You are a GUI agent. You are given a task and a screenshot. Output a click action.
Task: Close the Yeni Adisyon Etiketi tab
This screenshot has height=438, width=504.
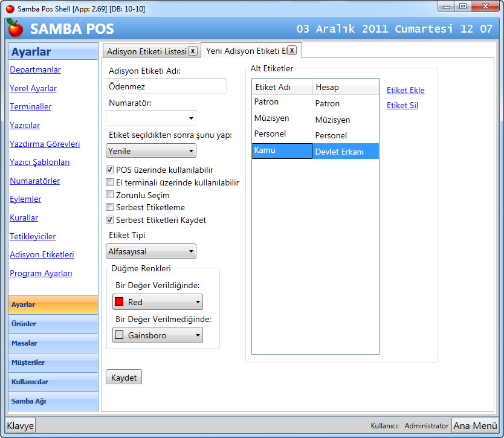coord(291,51)
